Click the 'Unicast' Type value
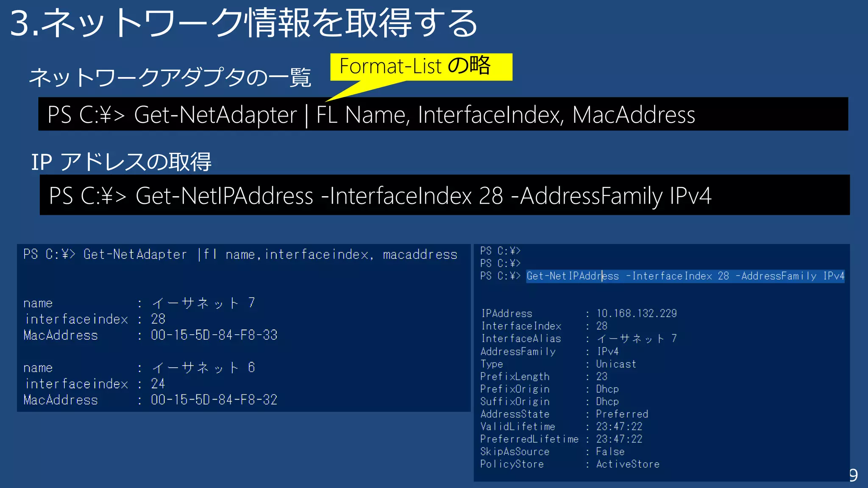Image resolution: width=868 pixels, height=488 pixels. click(x=616, y=364)
